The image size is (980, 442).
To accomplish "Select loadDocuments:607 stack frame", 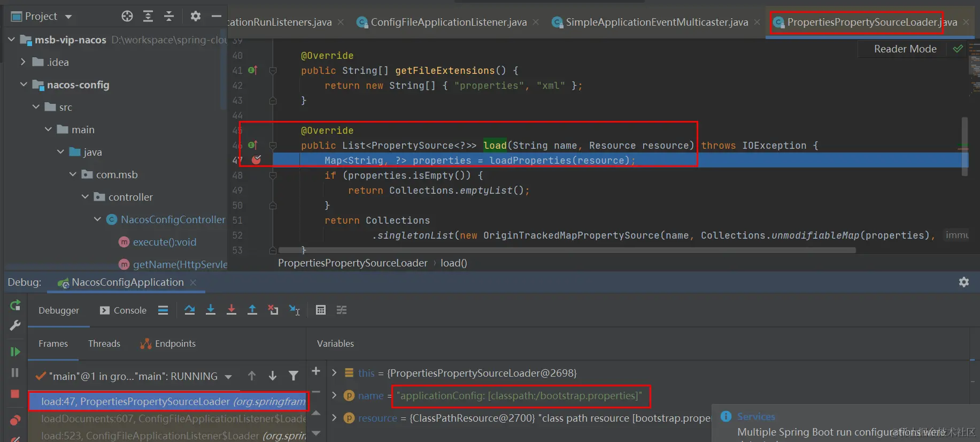I will pos(168,418).
